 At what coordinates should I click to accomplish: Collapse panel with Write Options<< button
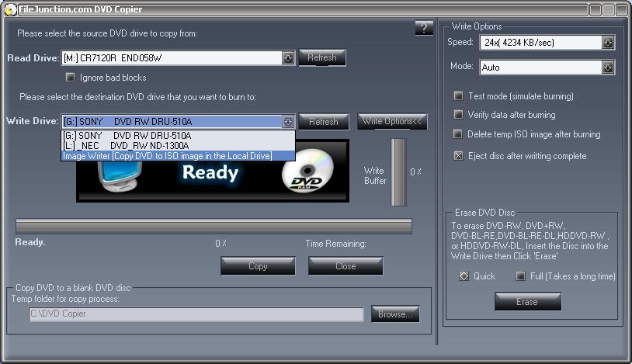pyautogui.click(x=392, y=121)
